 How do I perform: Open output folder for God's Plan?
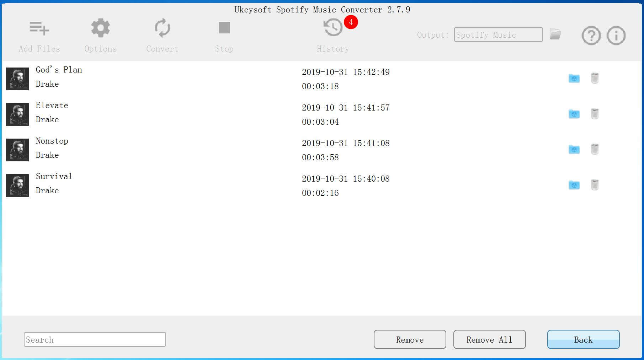[x=574, y=78]
